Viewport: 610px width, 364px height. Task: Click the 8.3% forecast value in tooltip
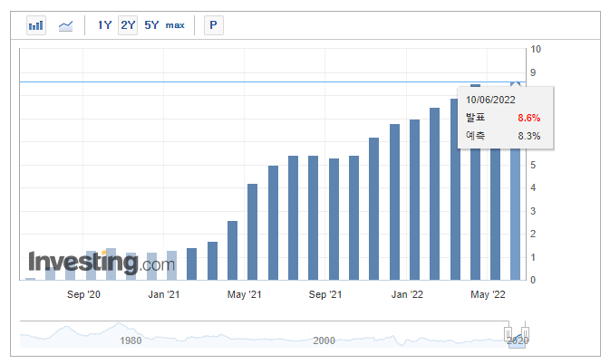(528, 136)
